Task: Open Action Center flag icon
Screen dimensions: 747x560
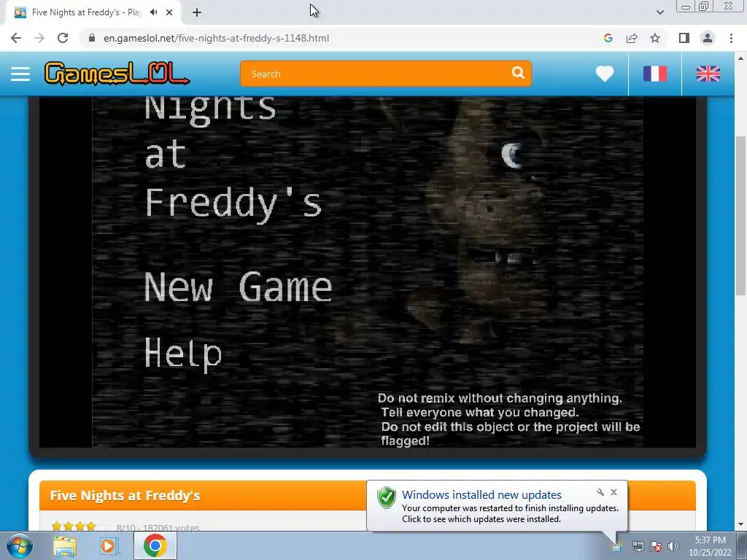Action: coord(656,546)
